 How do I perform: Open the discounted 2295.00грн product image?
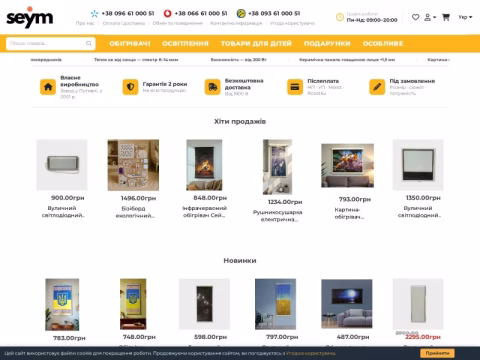418,304
